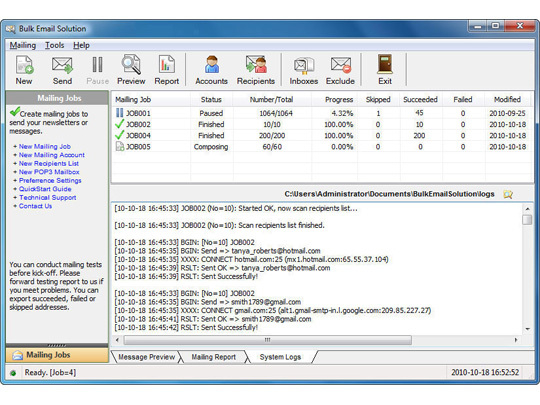Click the New Recipients List link

click(x=49, y=163)
